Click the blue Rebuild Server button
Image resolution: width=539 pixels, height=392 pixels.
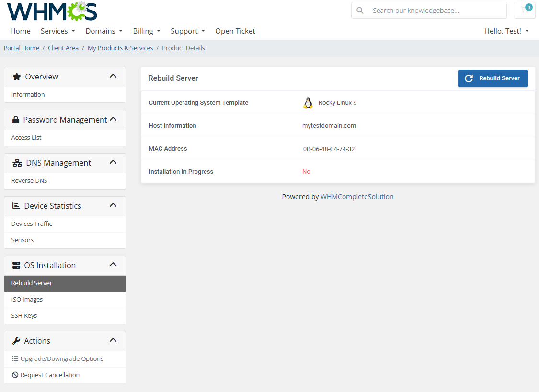tap(492, 78)
